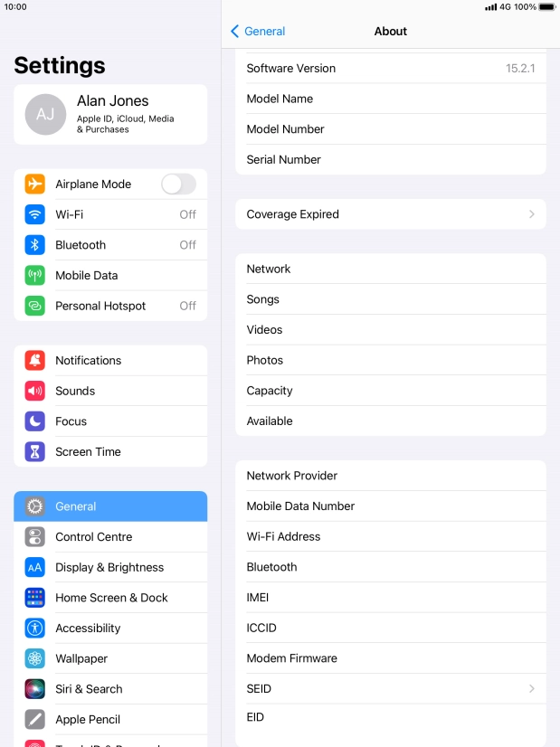Tap the Wi-Fi icon in sidebar

point(34,214)
